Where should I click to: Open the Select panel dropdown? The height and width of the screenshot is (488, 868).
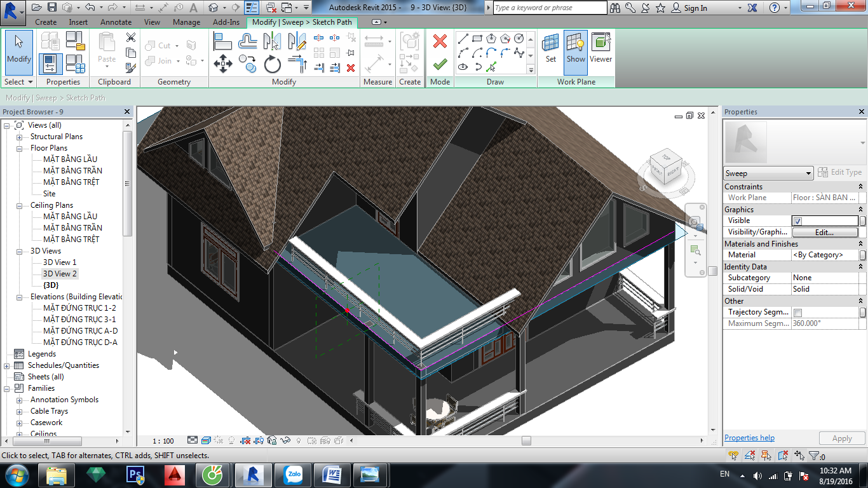click(x=18, y=82)
